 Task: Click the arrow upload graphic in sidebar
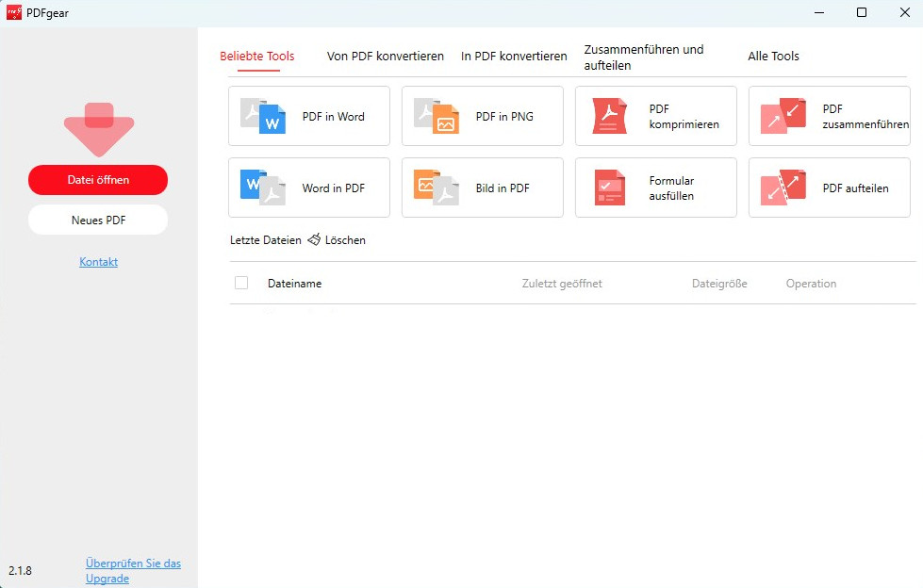(x=98, y=129)
